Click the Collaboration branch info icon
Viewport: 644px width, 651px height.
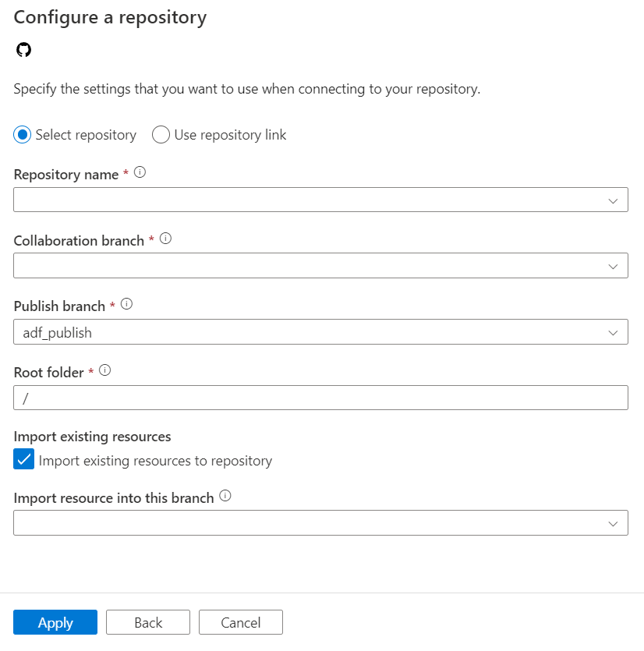click(x=165, y=239)
